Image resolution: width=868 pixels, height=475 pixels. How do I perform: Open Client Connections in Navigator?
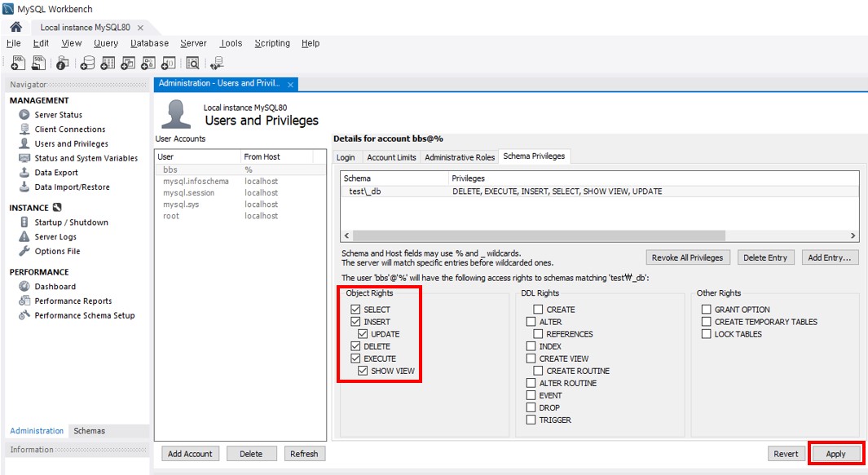(x=70, y=129)
